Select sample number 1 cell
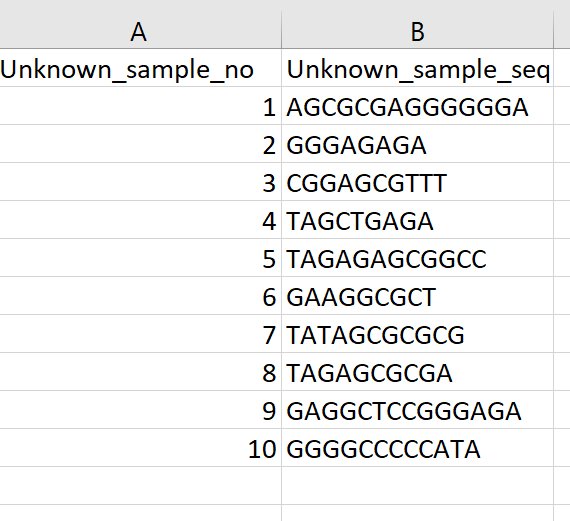Screen dimensions: 570x521 [140, 106]
